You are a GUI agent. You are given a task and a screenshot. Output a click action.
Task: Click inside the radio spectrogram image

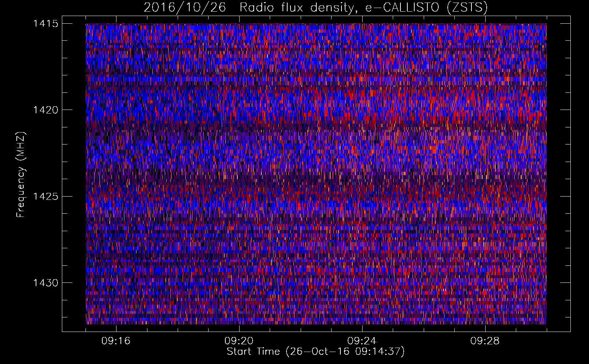(316, 174)
